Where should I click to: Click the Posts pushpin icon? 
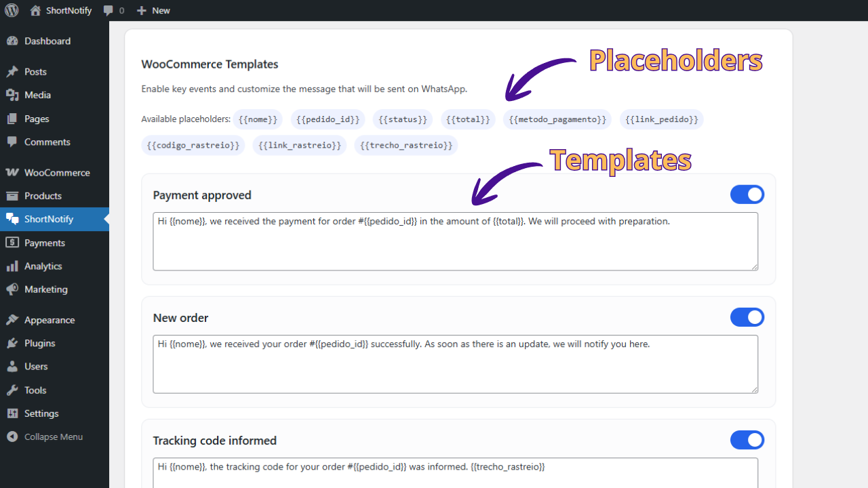point(12,72)
